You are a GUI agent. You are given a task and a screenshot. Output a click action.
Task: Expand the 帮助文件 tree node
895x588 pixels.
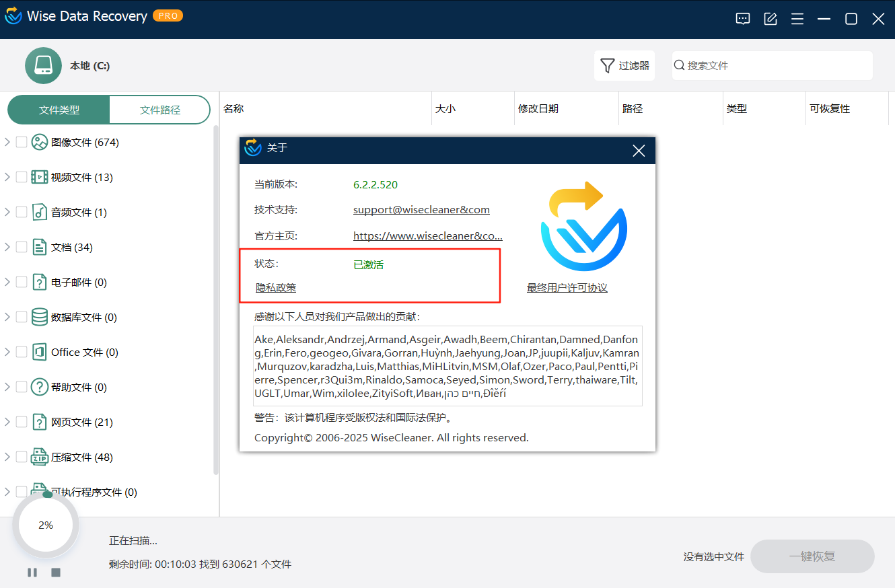point(7,387)
